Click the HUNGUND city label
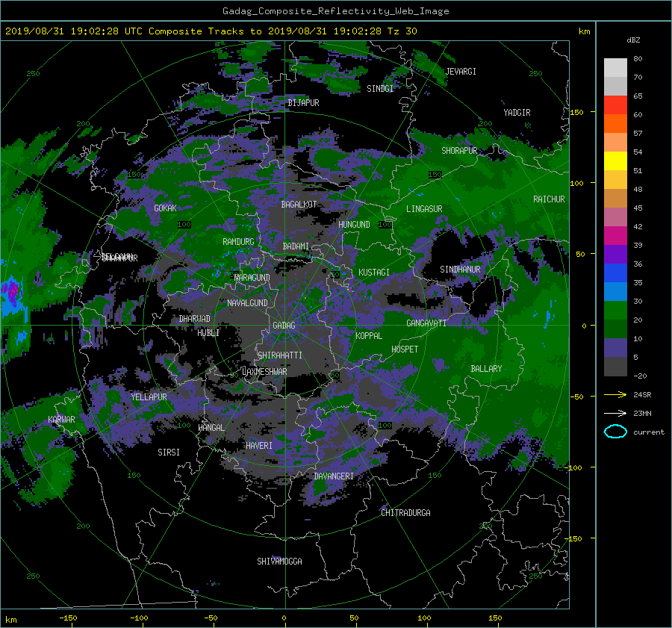Screen dimensions: 672x628 (x=354, y=225)
